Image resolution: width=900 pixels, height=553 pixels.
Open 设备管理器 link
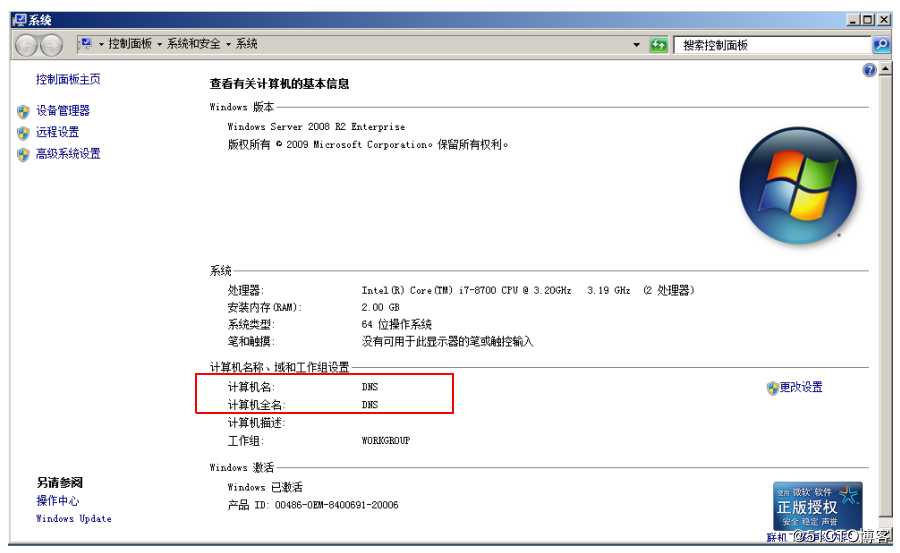point(63,110)
